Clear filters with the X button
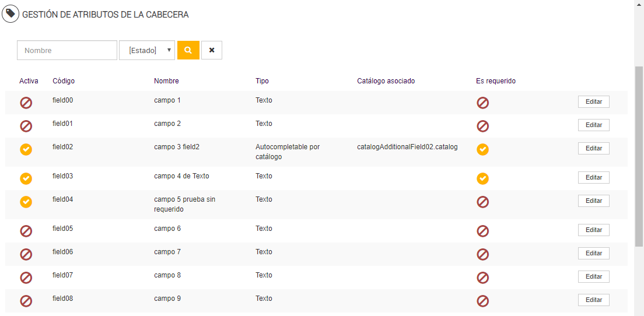This screenshot has width=644, height=316. (x=212, y=50)
